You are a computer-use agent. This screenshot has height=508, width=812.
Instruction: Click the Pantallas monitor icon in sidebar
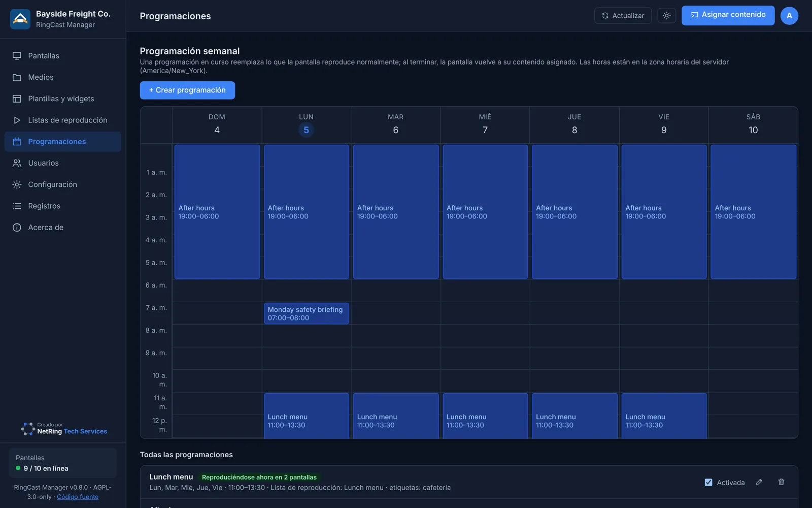(x=17, y=56)
